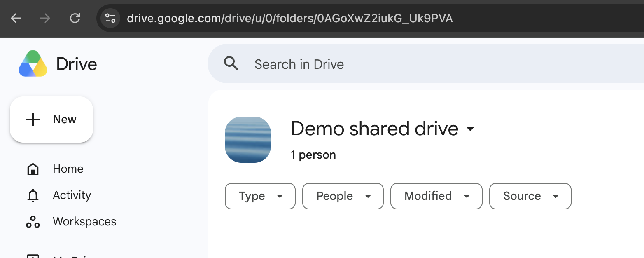
Task: Expand the Demo shared drive menu arrow
Action: (x=470, y=129)
